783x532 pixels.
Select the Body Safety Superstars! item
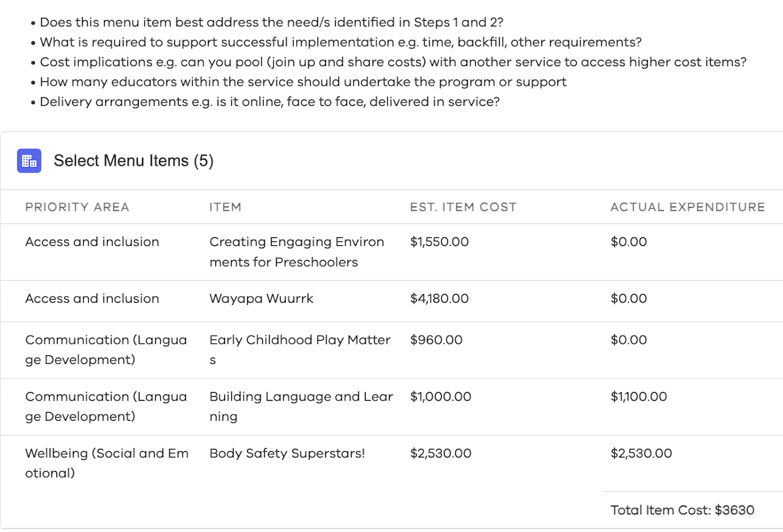(x=287, y=453)
